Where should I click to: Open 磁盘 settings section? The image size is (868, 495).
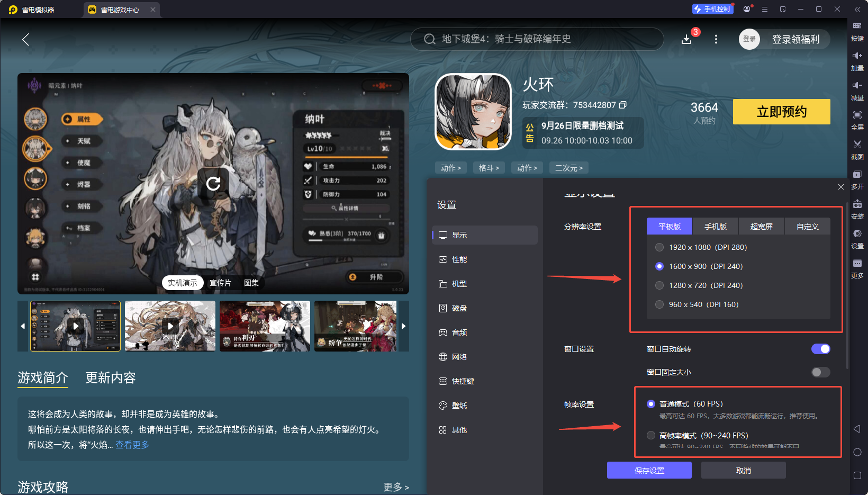coord(485,308)
